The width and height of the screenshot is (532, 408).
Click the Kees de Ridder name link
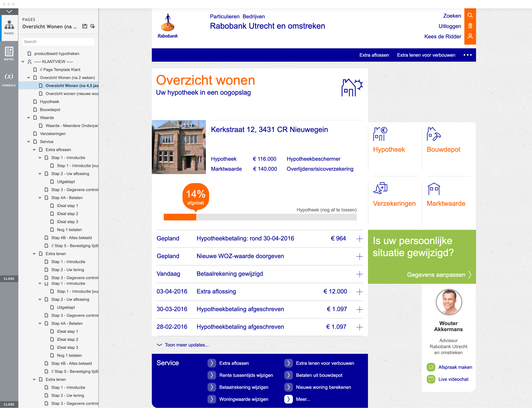(x=443, y=36)
